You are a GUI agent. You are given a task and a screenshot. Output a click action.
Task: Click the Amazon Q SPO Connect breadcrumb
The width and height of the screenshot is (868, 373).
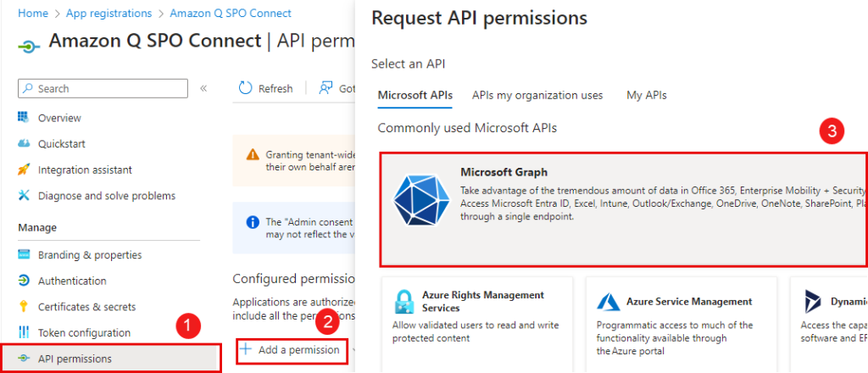pos(231,13)
